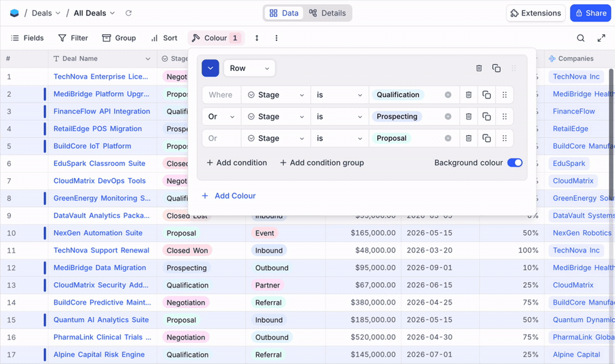The image size is (615, 364).
Task: Open the search magnifier icon
Action: [580, 38]
